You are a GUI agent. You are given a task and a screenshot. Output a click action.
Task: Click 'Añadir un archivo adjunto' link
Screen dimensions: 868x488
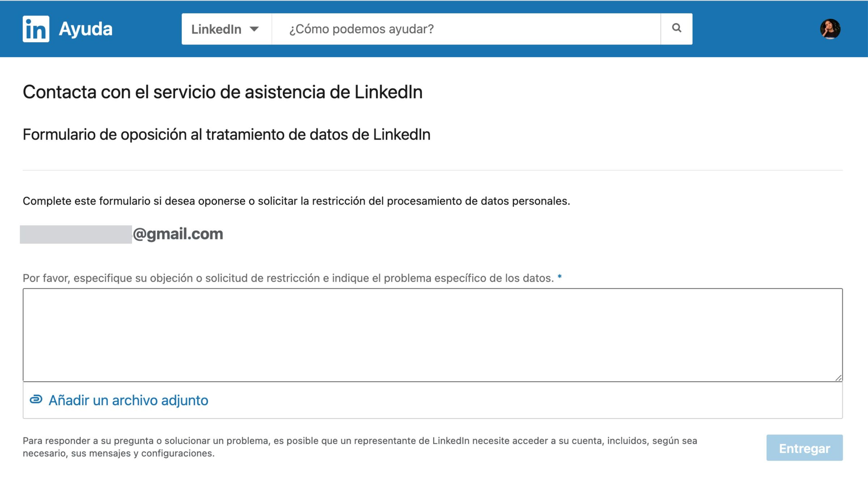pos(128,400)
